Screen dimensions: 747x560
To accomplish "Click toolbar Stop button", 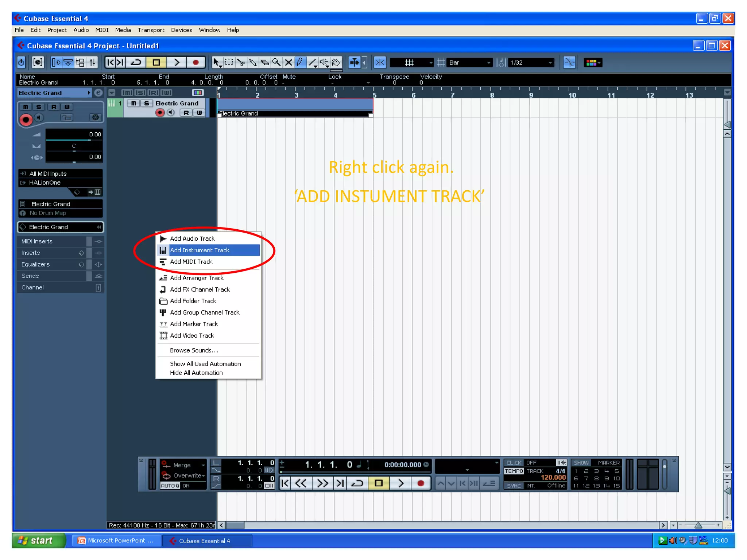I will [156, 63].
